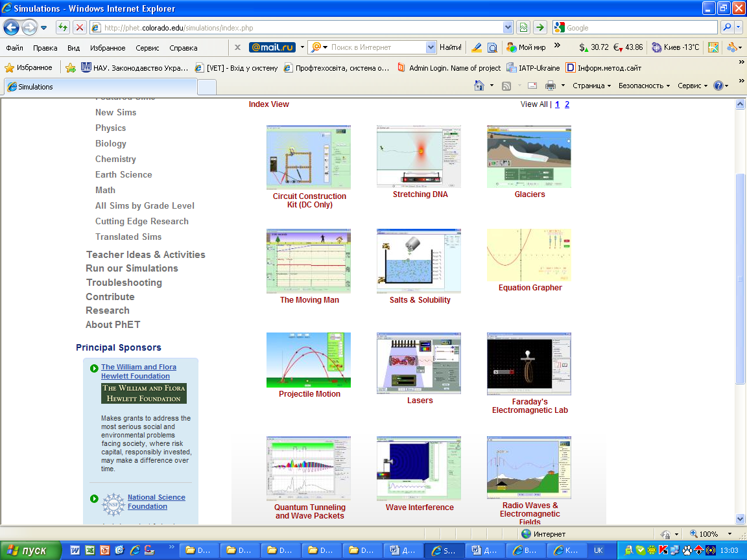The image size is (747, 560).
Task: Open the Безопасность dropdown menu
Action: (644, 86)
